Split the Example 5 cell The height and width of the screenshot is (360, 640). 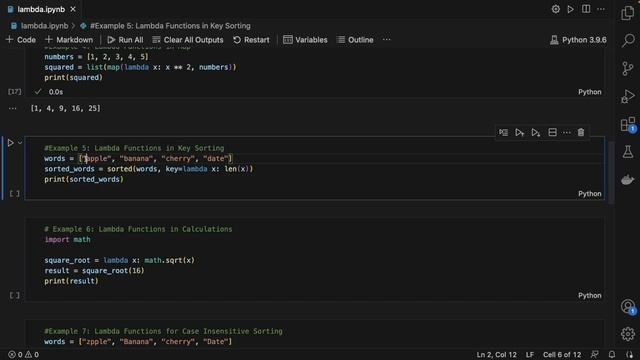552,132
